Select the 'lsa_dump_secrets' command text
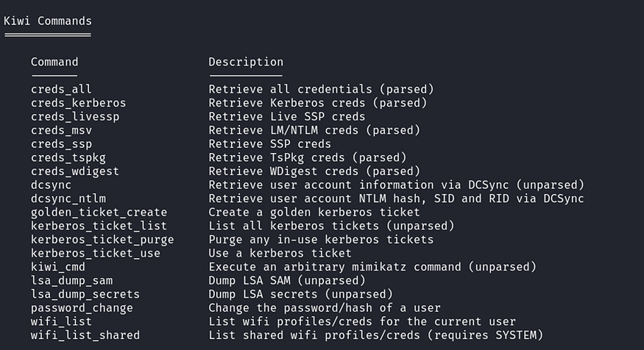Viewport: 644px width, 350px height. pos(85,294)
